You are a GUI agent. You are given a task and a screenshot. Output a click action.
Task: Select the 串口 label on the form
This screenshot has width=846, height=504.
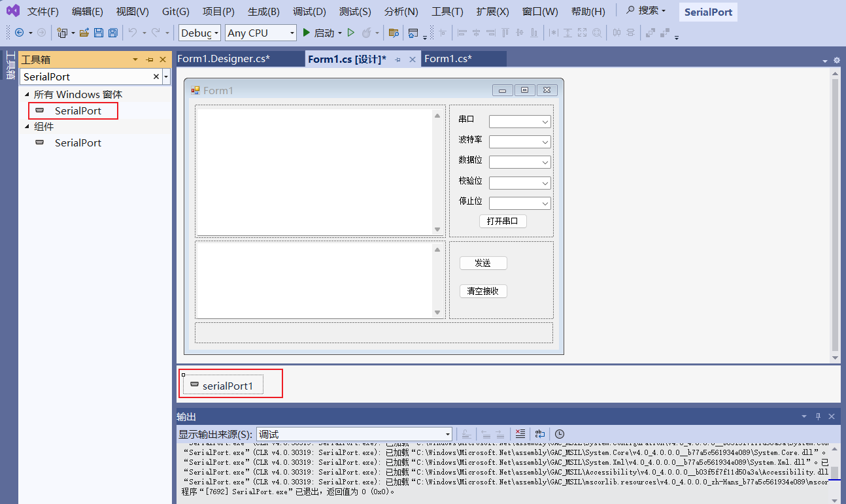[466, 120]
